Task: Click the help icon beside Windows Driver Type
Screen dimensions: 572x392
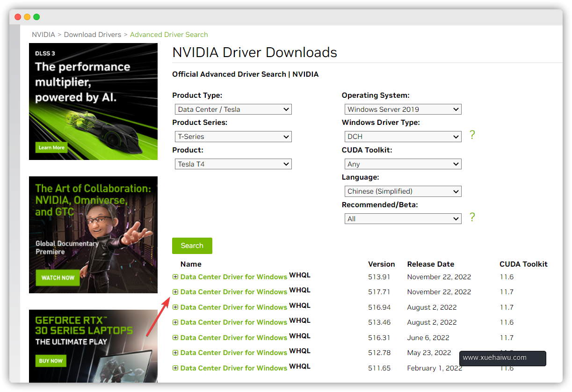Action: point(472,135)
